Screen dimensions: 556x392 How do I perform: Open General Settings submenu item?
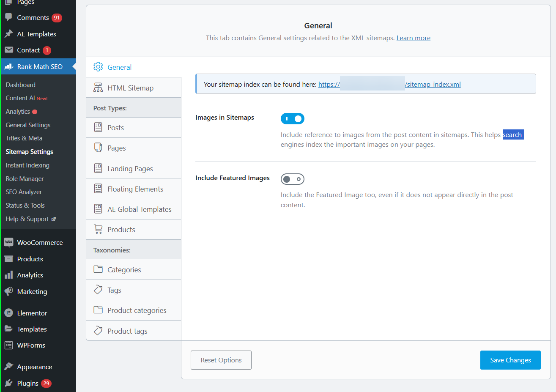[x=28, y=125]
